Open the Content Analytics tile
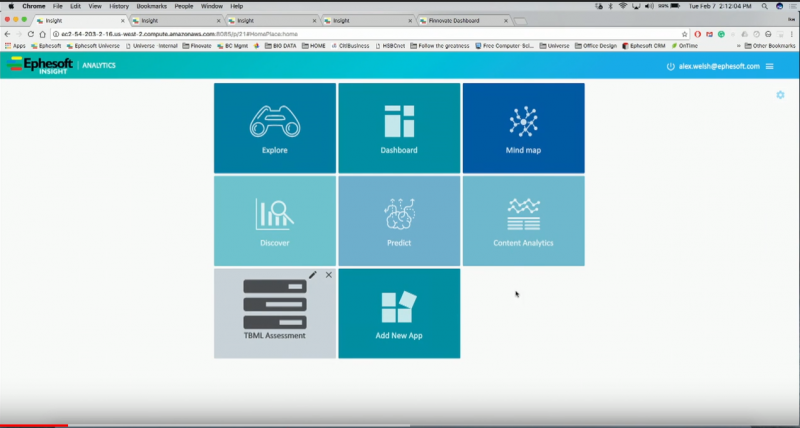The image size is (800, 428). coord(523,221)
